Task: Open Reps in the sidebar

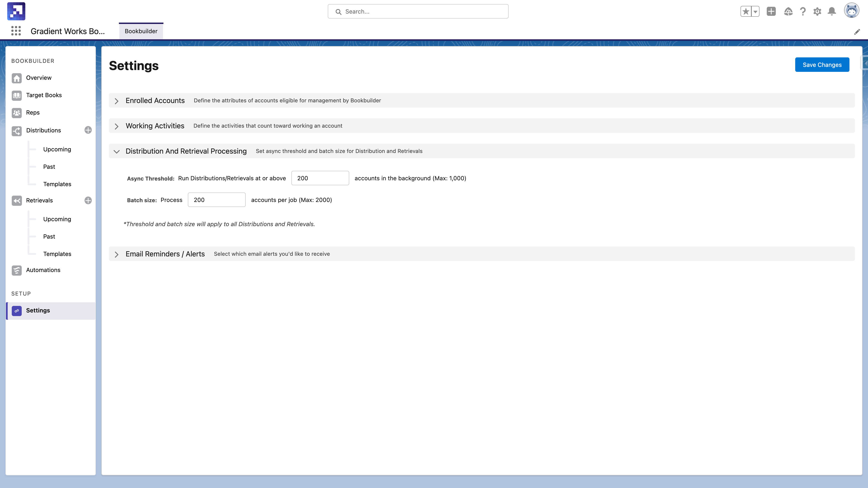Action: (33, 113)
